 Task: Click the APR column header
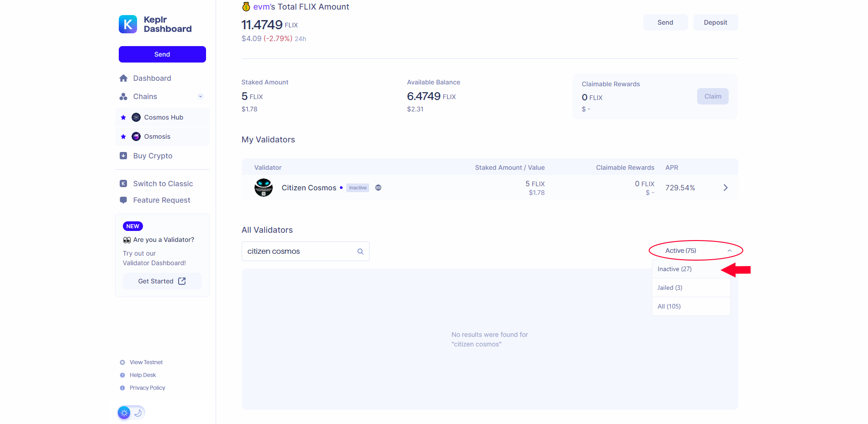[672, 168]
